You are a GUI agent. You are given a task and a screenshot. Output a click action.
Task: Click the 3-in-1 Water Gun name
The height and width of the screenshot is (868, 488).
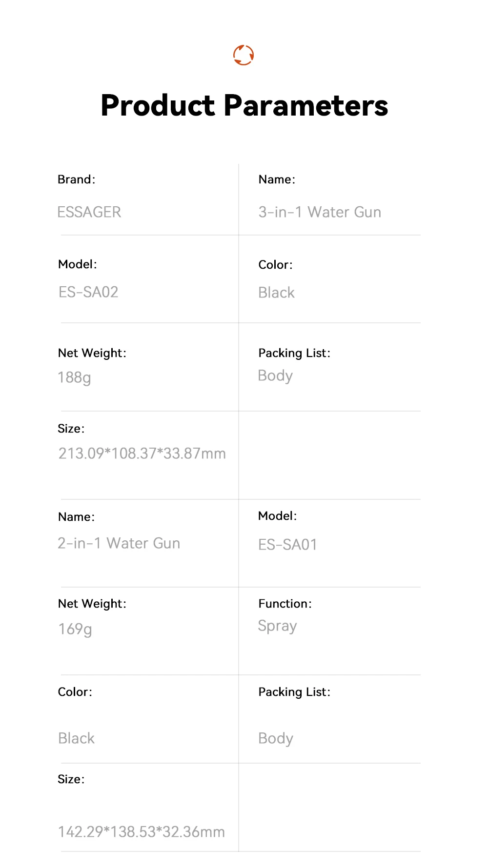click(x=320, y=212)
